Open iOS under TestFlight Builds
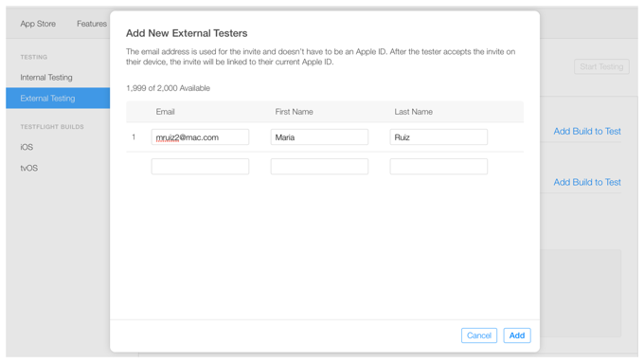Viewport: 644px width, 363px height. click(27, 147)
